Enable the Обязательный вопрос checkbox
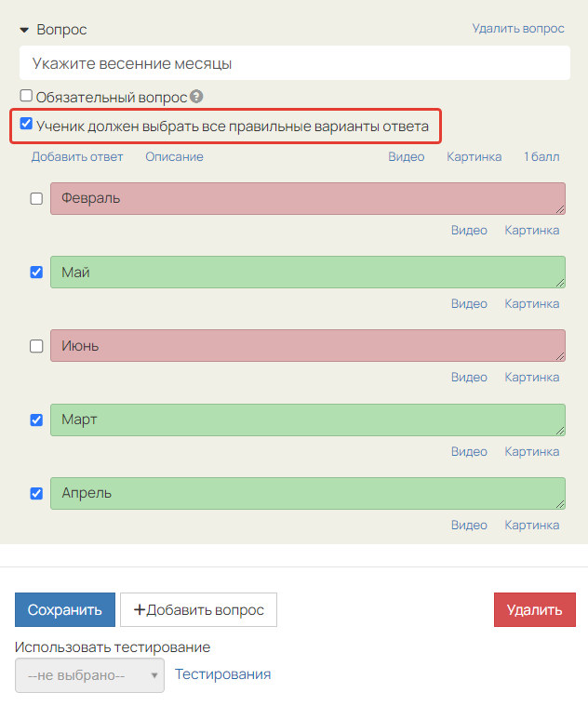This screenshot has width=588, height=706. pyautogui.click(x=26, y=96)
